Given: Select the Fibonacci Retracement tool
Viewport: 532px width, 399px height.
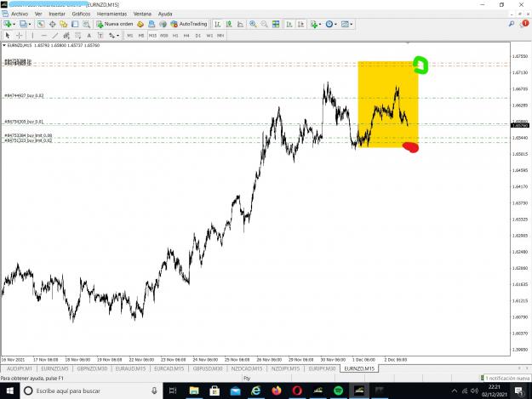Looking at the screenshot, I should coord(78,35).
